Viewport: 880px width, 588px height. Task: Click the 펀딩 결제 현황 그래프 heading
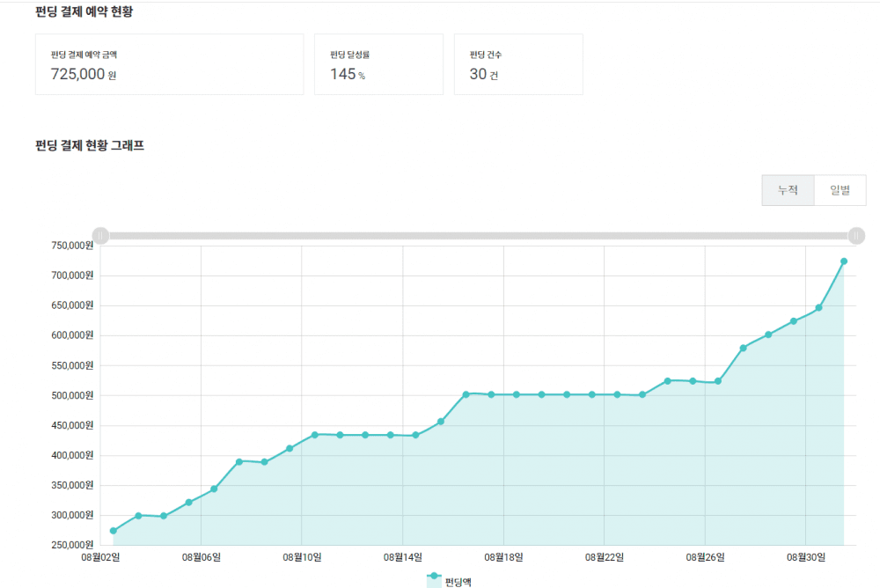coord(90,146)
